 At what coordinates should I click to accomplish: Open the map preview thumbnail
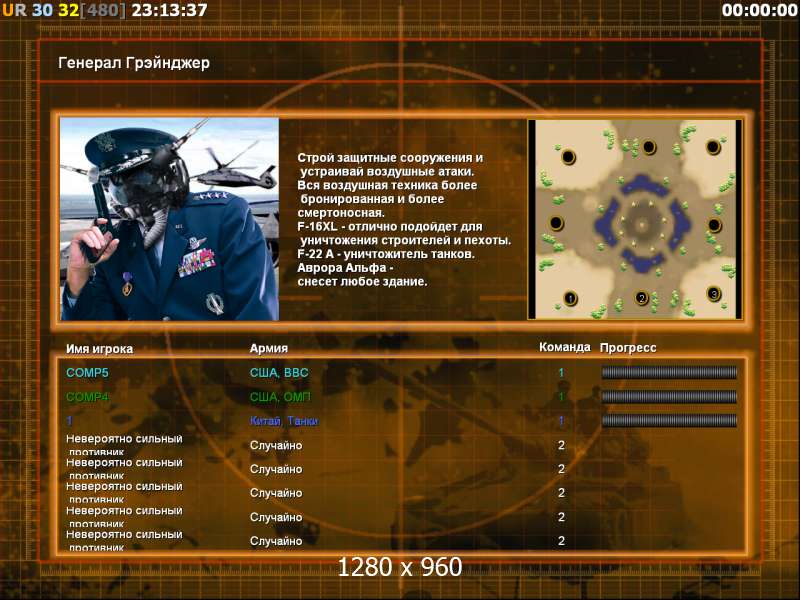(635, 219)
